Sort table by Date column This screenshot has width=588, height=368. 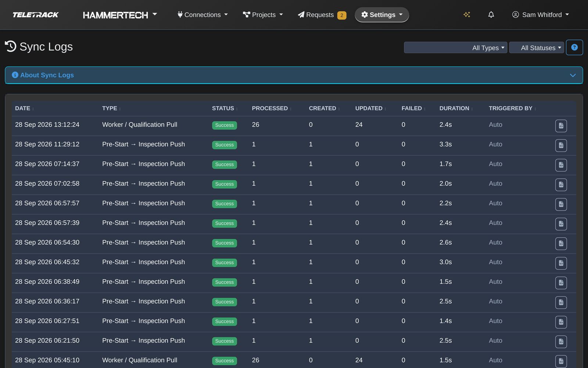[x=24, y=108]
